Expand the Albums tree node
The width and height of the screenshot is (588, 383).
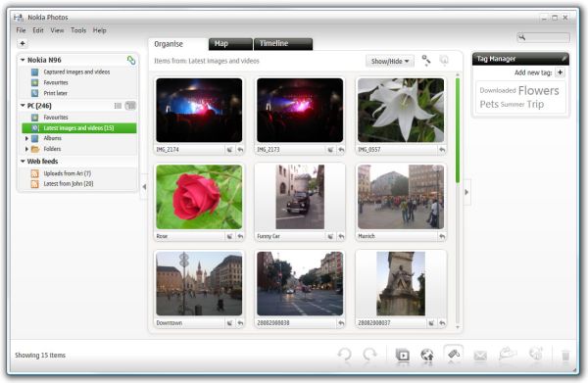point(26,138)
